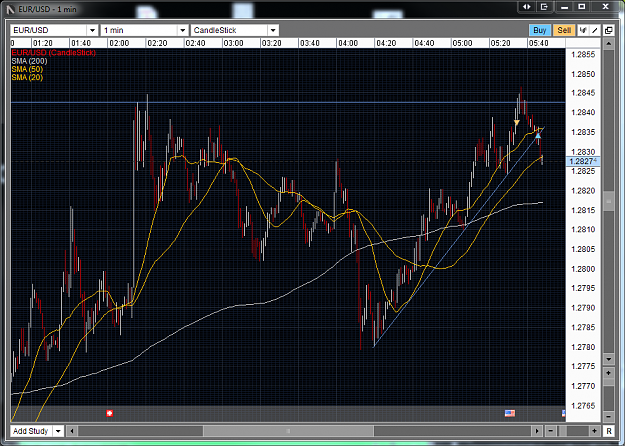The width and height of the screenshot is (625, 446).
Task: Click the link windows arrows icon in title bar
Action: [x=527, y=7]
